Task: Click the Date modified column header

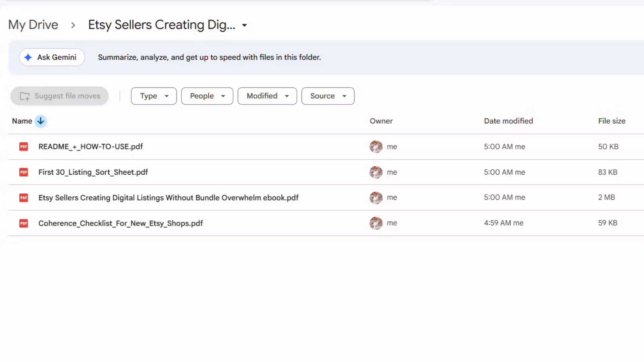Action: pyautogui.click(x=508, y=121)
